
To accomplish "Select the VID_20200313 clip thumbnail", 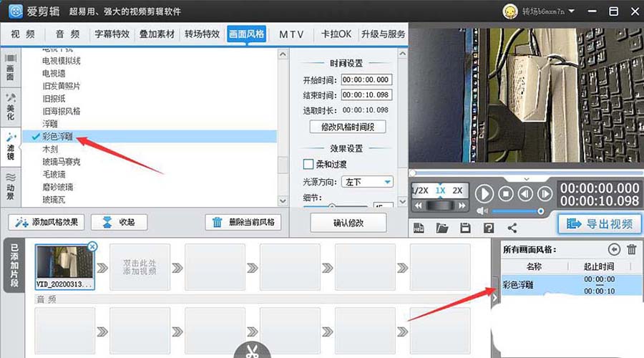I will [65, 267].
